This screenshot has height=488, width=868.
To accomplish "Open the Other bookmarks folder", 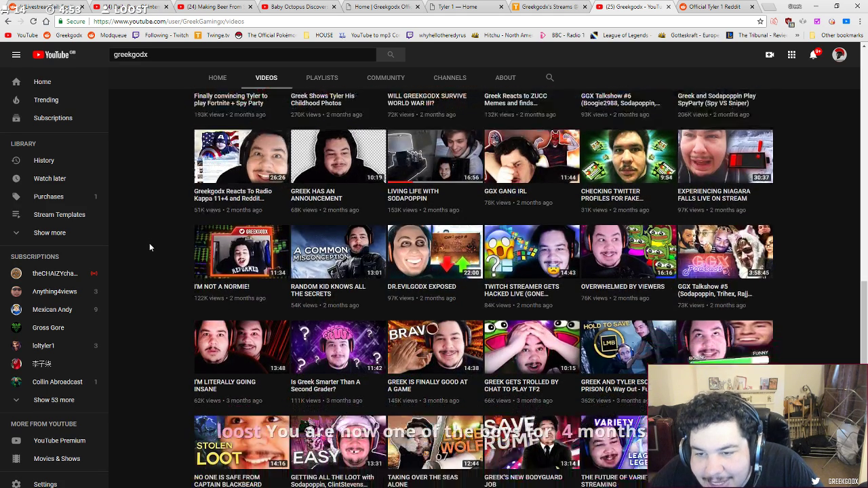I will (x=836, y=35).
